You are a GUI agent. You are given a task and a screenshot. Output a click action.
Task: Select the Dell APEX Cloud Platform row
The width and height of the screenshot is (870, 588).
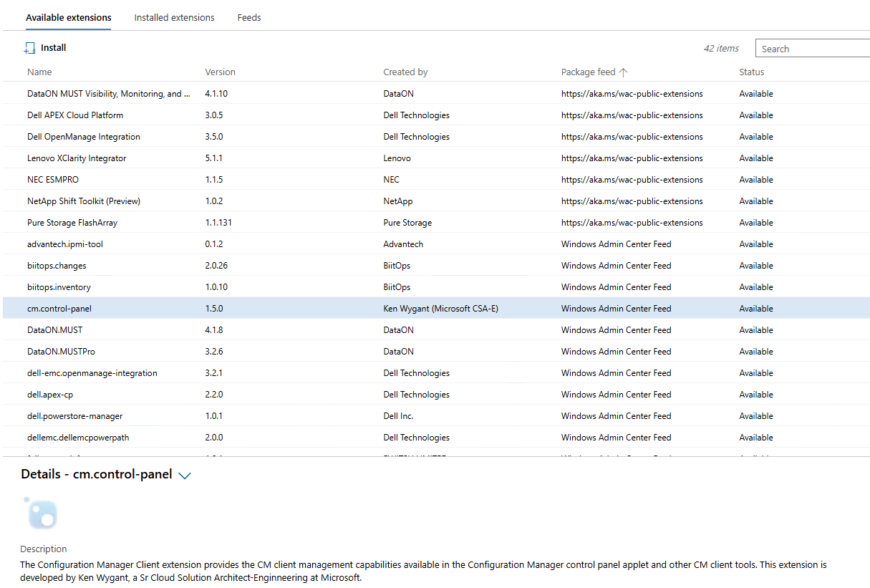pyautogui.click(x=75, y=115)
